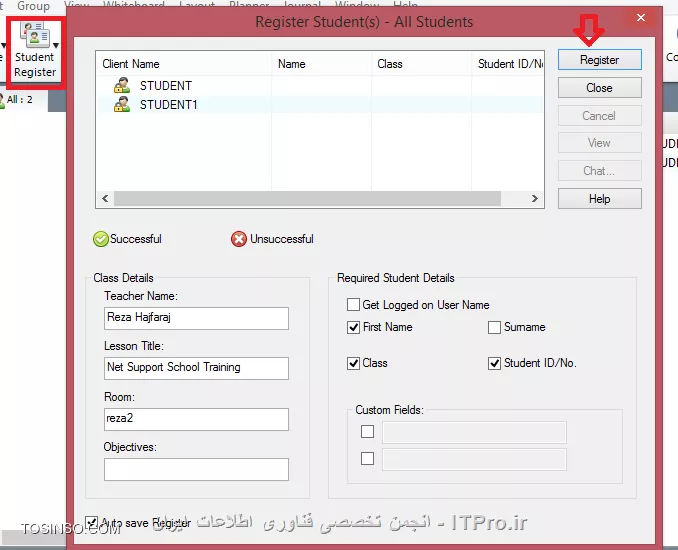The height and width of the screenshot is (550, 678).
Task: Click the Client Name column header
Action: [184, 64]
